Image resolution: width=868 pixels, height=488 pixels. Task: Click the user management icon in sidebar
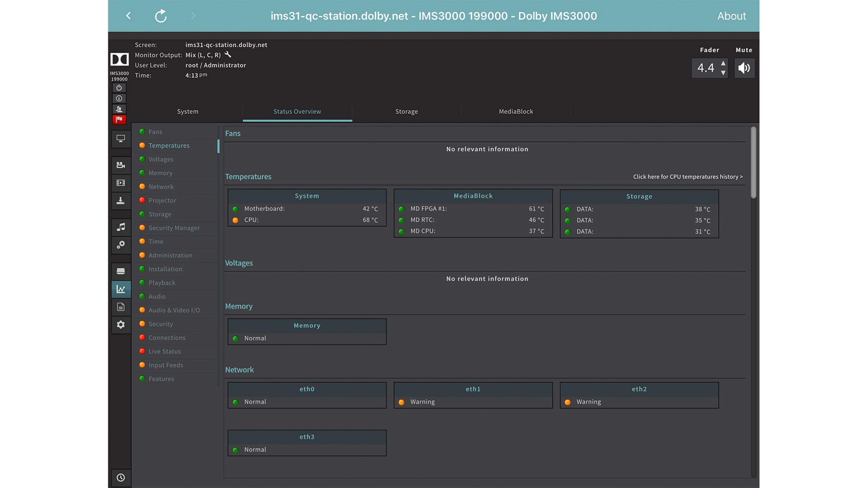[x=119, y=108]
